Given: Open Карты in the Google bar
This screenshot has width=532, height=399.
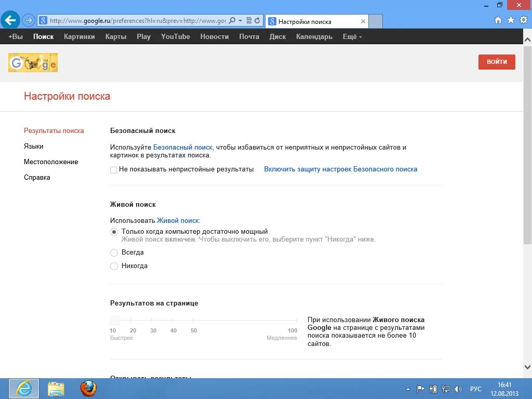Looking at the screenshot, I should pos(116,37).
